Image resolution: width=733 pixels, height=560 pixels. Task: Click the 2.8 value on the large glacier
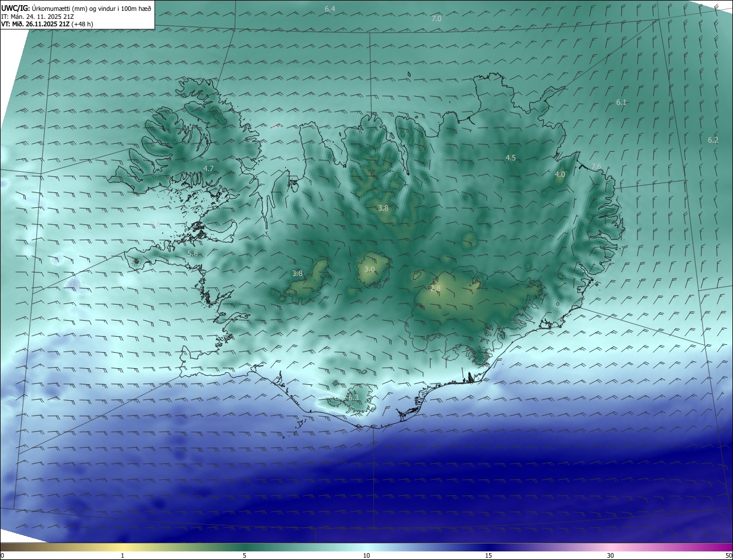tap(435, 289)
